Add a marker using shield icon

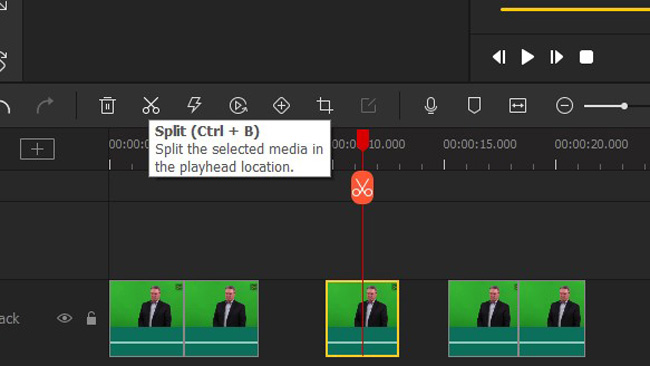(x=474, y=105)
